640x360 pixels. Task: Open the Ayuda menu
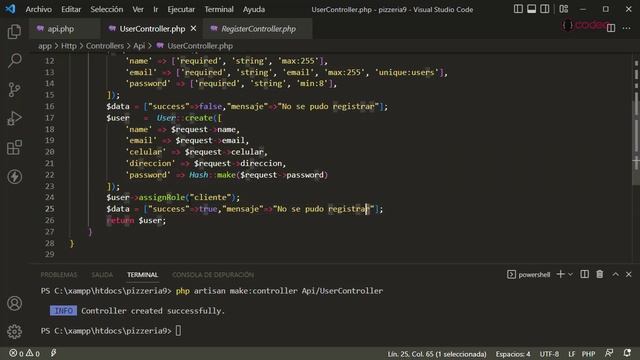pyautogui.click(x=253, y=9)
